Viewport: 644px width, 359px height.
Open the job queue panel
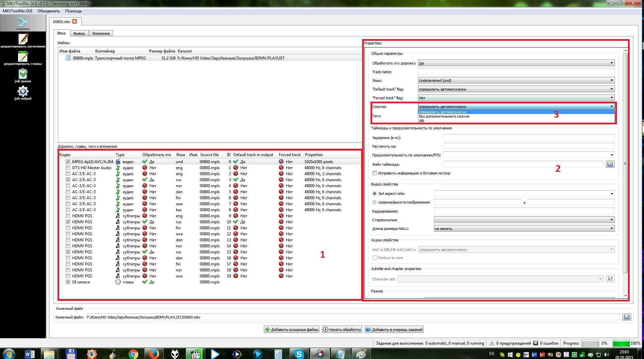[23, 76]
